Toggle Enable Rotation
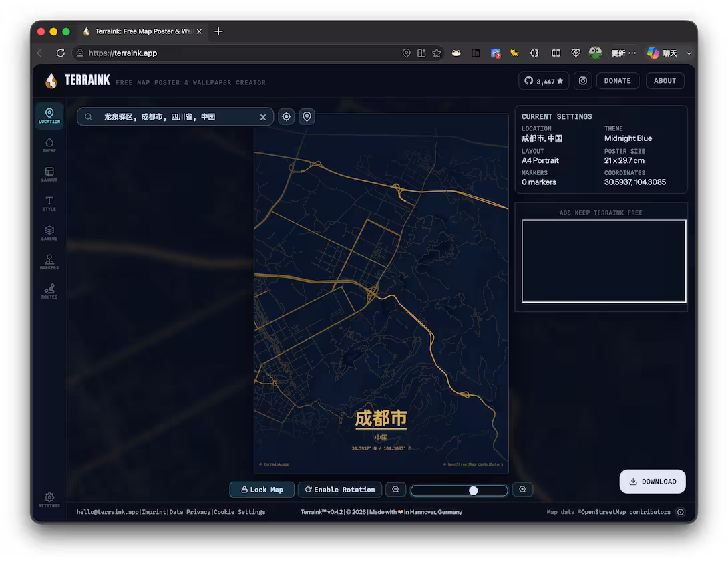 point(340,490)
